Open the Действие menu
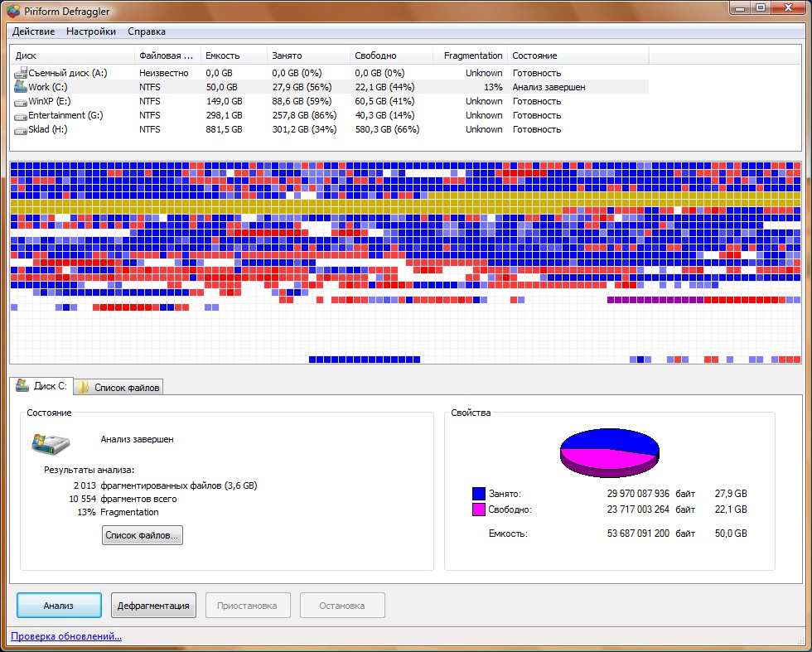 34,31
